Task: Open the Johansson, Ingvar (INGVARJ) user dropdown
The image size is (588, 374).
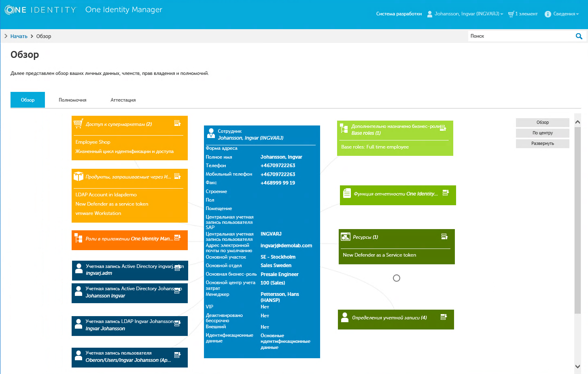Action: (469, 14)
